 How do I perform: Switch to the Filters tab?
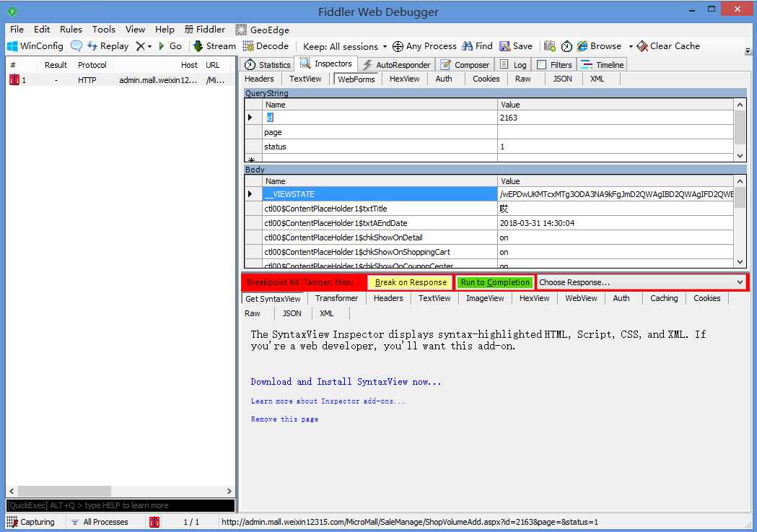coord(554,65)
